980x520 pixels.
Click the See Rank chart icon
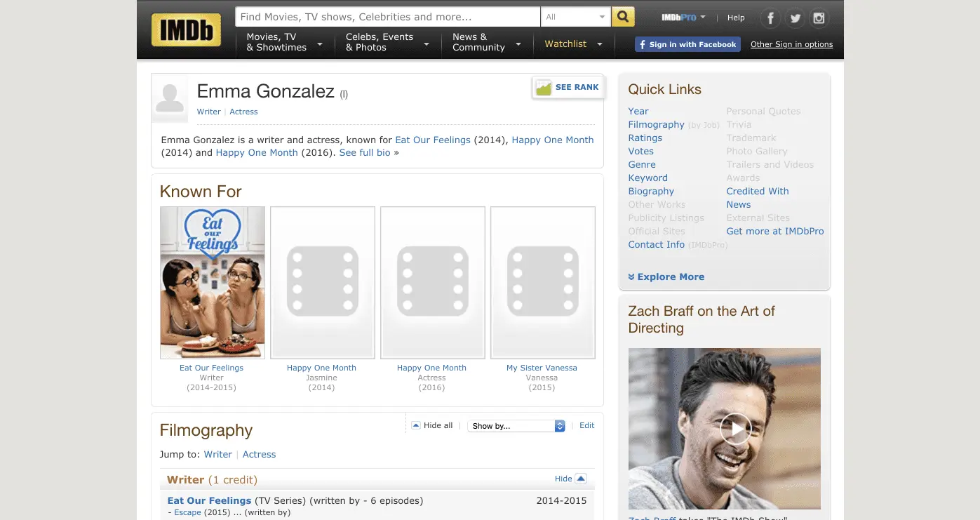544,88
